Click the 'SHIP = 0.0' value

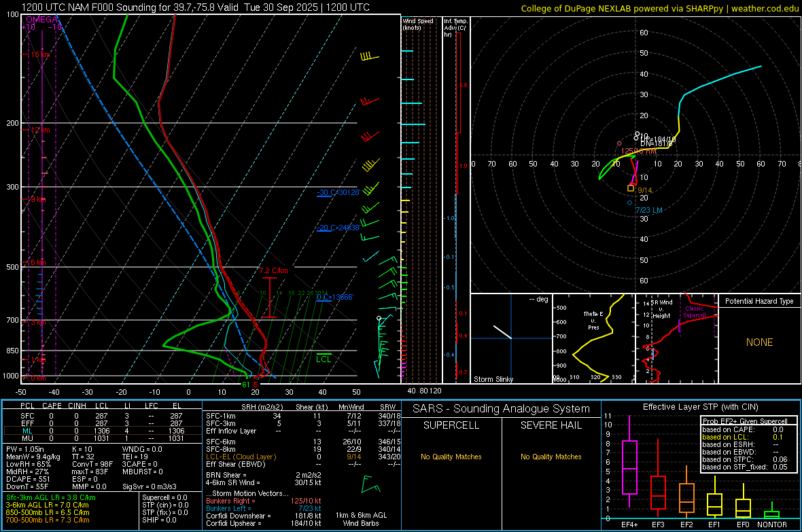(x=159, y=520)
